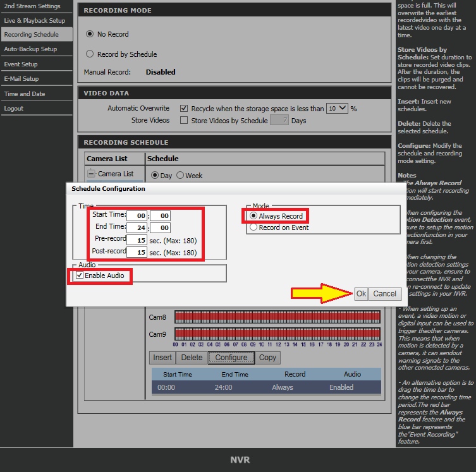Confirm schedule with the Ok button
This screenshot has height=472, width=476.
[360, 294]
